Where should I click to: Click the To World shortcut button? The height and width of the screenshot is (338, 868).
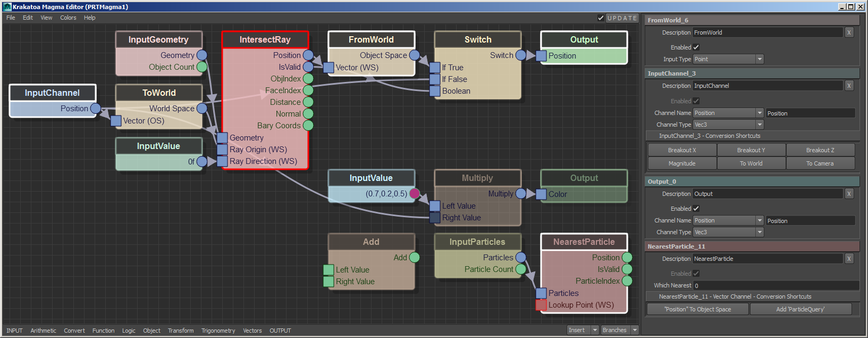click(x=751, y=163)
